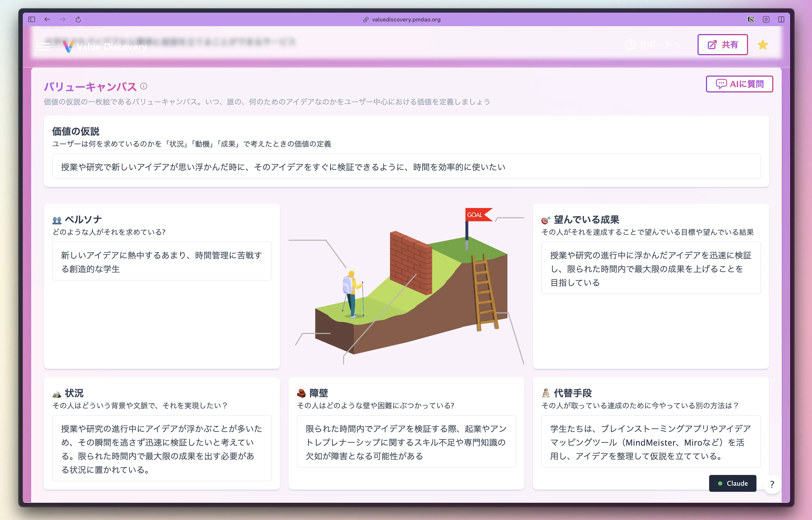Edit the 障壁 text field
Image resolution: width=812 pixels, height=520 pixels.
click(x=406, y=442)
